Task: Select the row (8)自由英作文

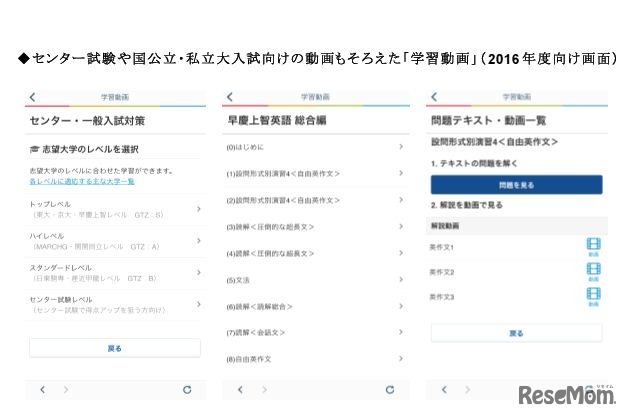Action: tap(316, 359)
